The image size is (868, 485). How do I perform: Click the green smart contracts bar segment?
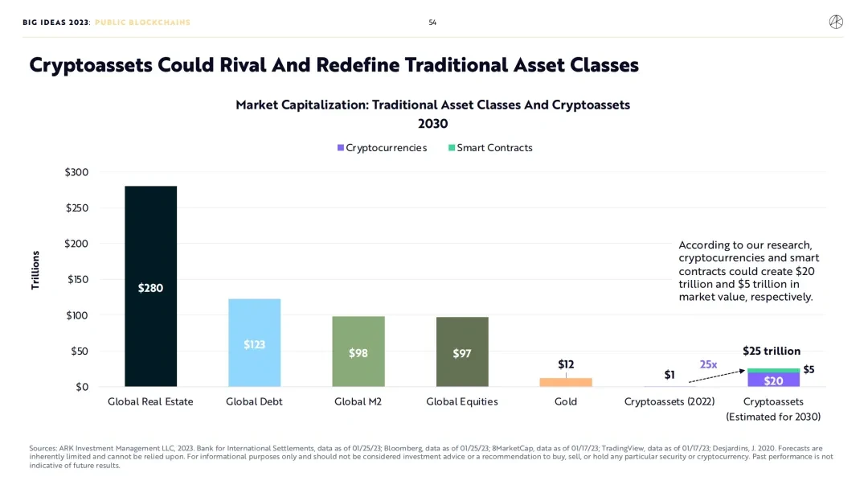coord(773,370)
